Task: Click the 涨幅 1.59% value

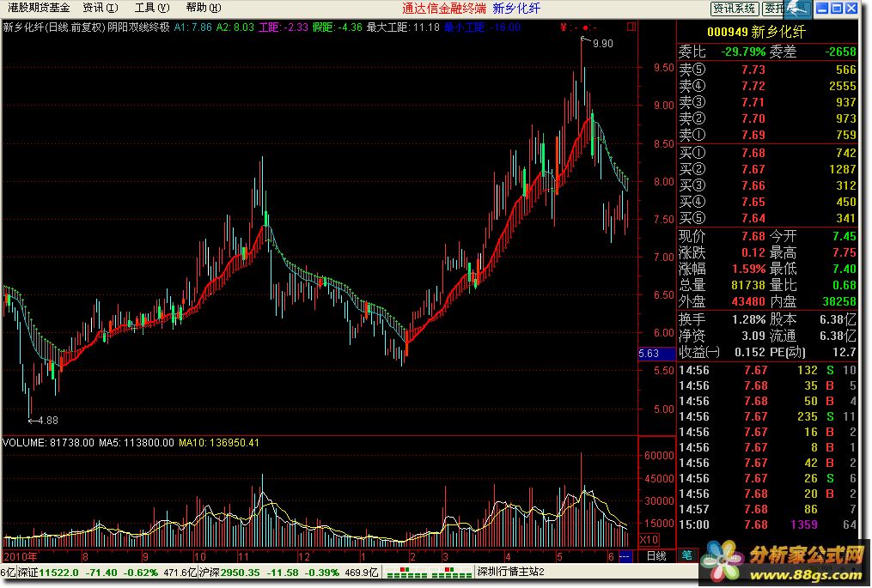Action: 748,269
